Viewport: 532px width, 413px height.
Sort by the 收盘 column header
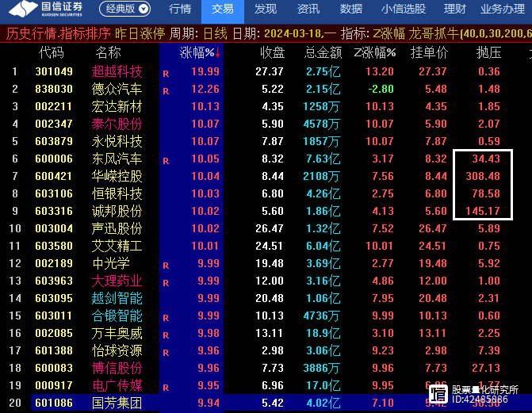coord(273,52)
